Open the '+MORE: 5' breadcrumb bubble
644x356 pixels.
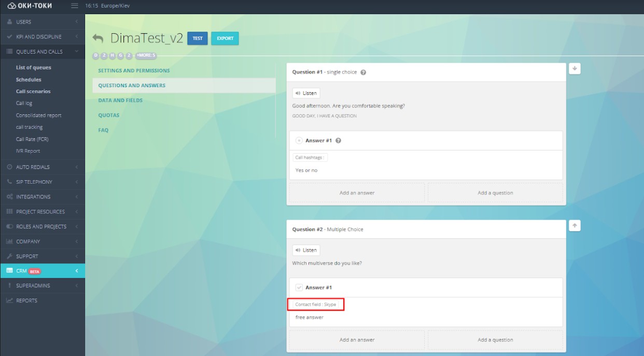146,56
